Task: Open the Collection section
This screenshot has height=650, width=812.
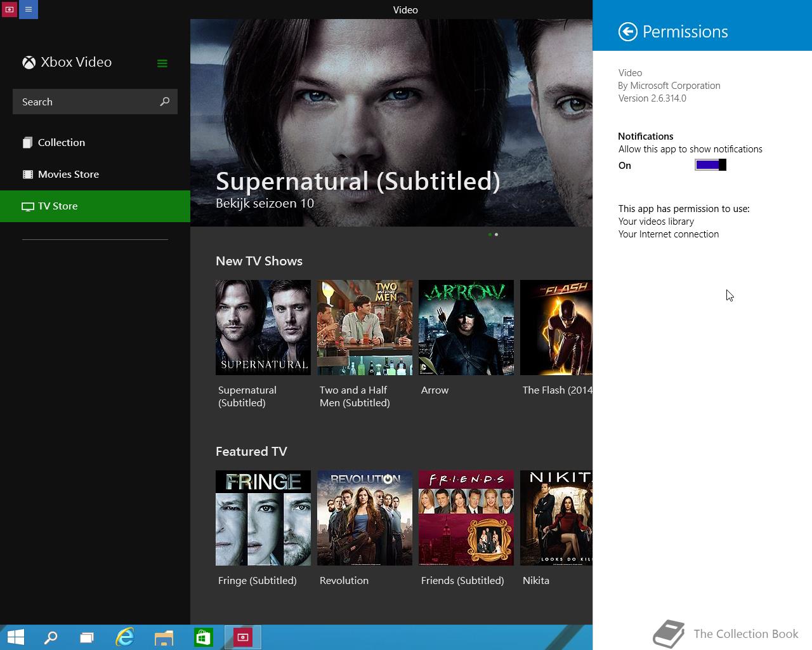Action: (x=95, y=142)
